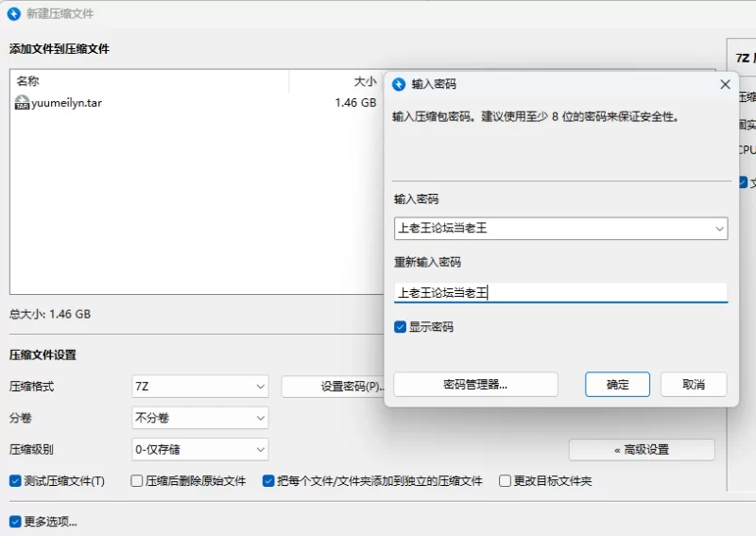Open the 分卷 不分卷 dropdown

200,418
